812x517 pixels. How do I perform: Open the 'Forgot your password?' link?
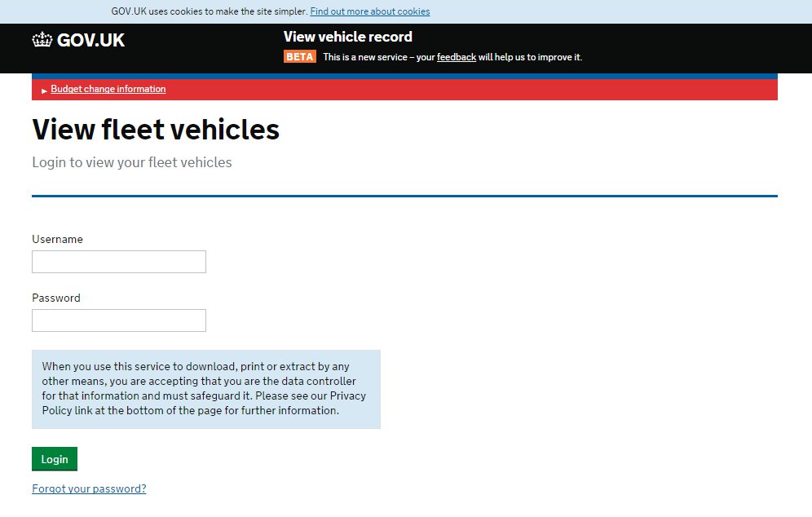pyautogui.click(x=89, y=488)
